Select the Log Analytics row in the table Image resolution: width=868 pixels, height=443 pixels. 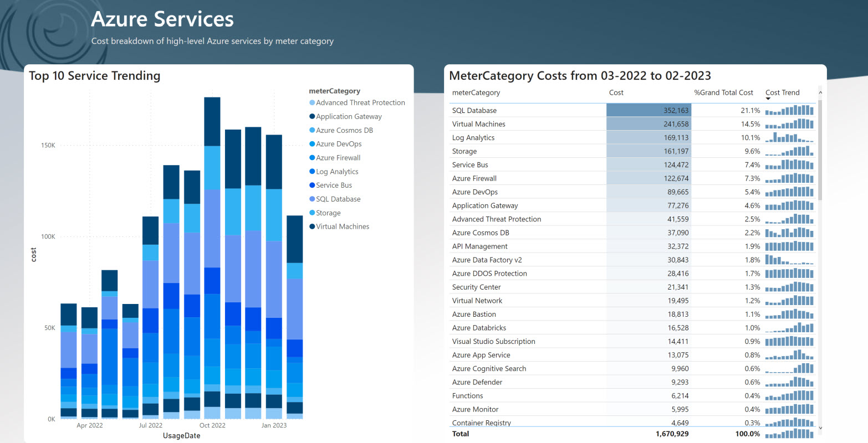pyautogui.click(x=632, y=138)
